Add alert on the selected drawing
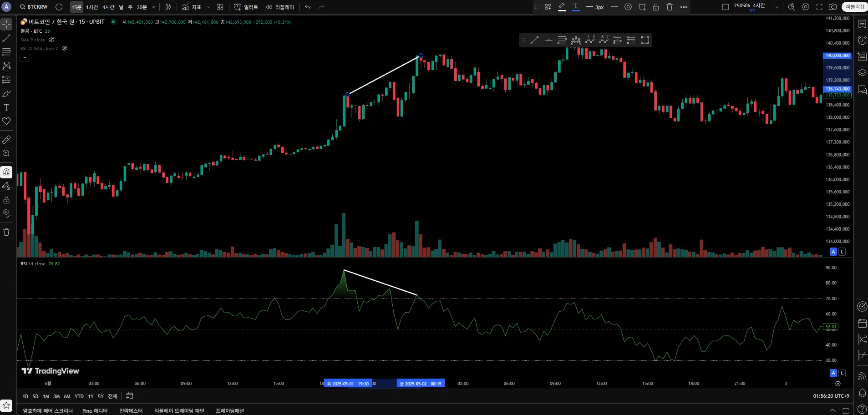This screenshot has height=415, width=868. (642, 7)
